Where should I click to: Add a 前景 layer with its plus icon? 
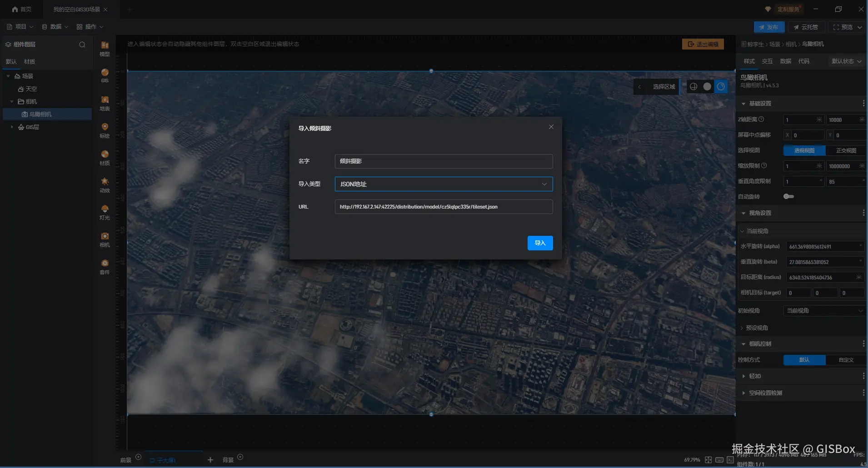(x=139, y=457)
